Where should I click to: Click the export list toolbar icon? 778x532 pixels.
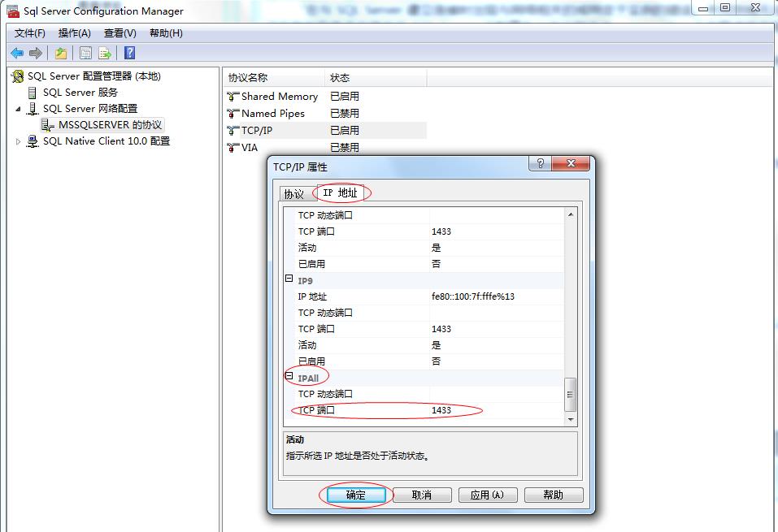pyautogui.click(x=105, y=53)
